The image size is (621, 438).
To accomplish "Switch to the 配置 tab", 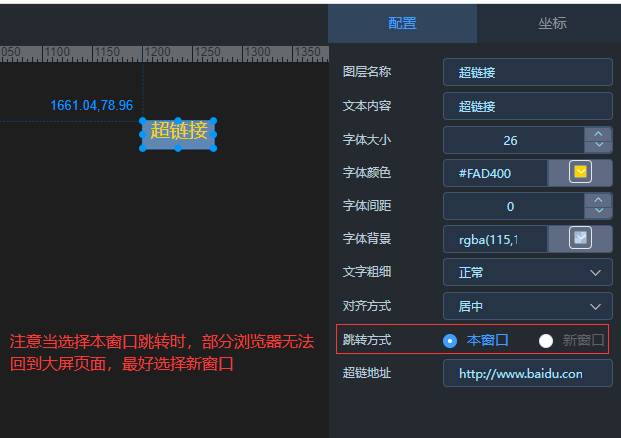I will click(x=402, y=23).
